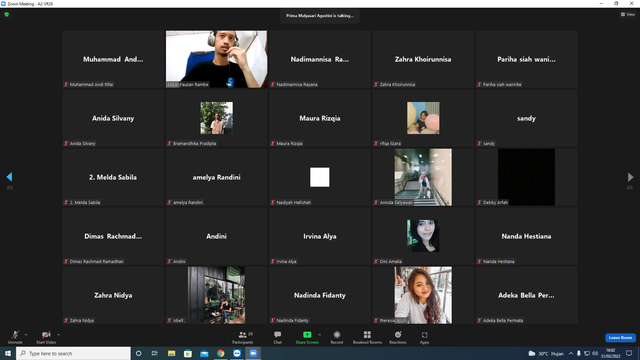This screenshot has height=360, width=640.
Task: Open Google Chrome from the taskbar
Action: 220,353
